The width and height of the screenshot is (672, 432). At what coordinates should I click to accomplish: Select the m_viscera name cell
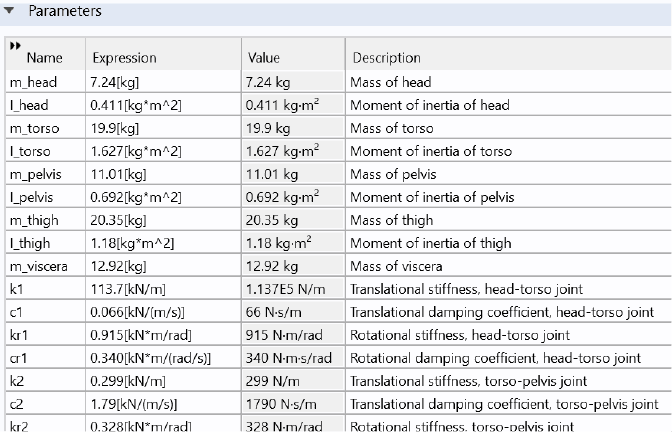pyautogui.click(x=39, y=266)
